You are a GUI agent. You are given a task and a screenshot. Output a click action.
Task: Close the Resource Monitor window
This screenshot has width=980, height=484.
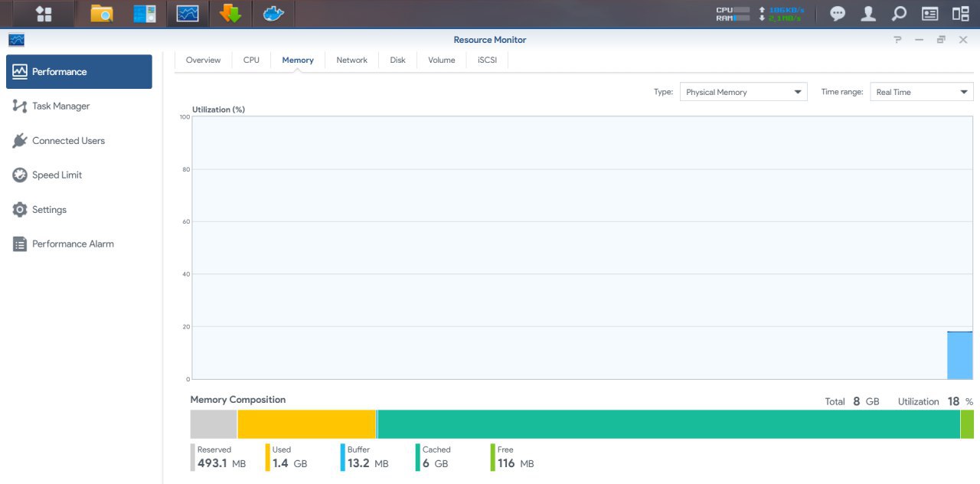pos(963,40)
